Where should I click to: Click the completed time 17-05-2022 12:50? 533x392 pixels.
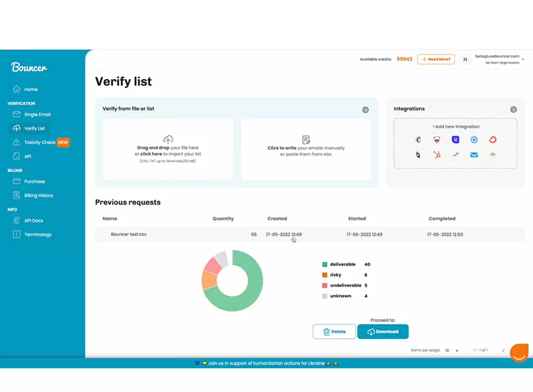(x=445, y=235)
